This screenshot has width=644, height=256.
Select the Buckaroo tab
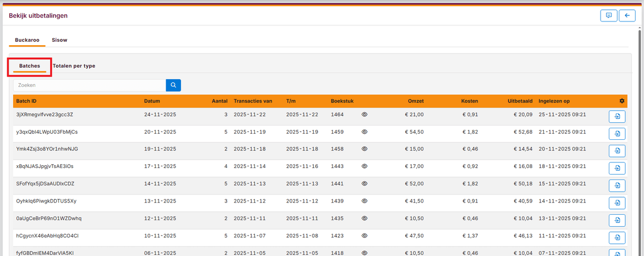pyautogui.click(x=27, y=40)
